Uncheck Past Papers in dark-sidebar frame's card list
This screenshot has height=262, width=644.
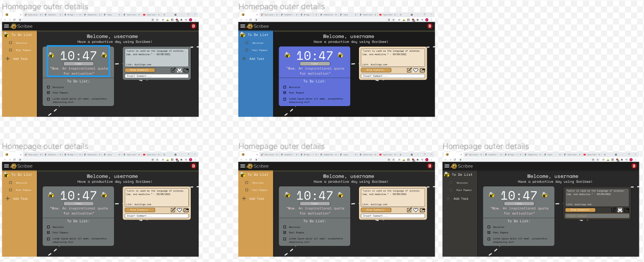(x=489, y=232)
